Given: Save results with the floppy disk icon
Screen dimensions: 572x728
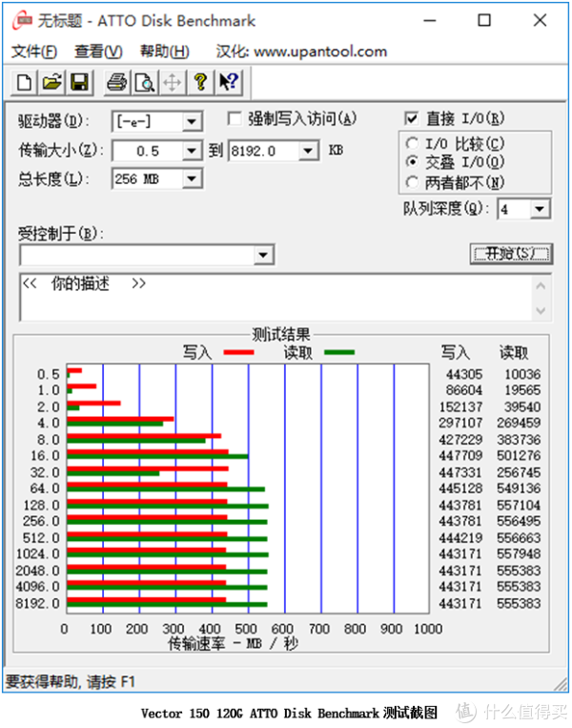Looking at the screenshot, I should pos(80,83).
